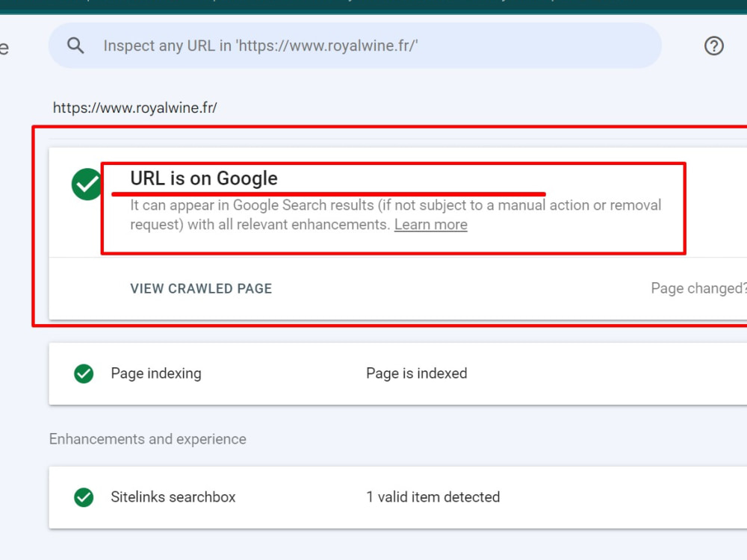Click the large green URL status checkmark

(87, 184)
